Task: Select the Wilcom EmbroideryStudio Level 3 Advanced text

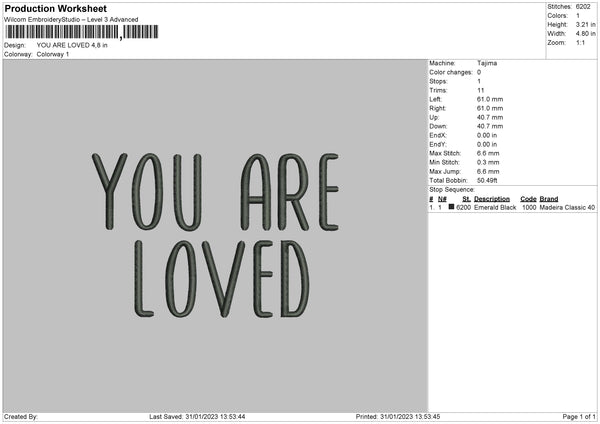Action: (71, 20)
